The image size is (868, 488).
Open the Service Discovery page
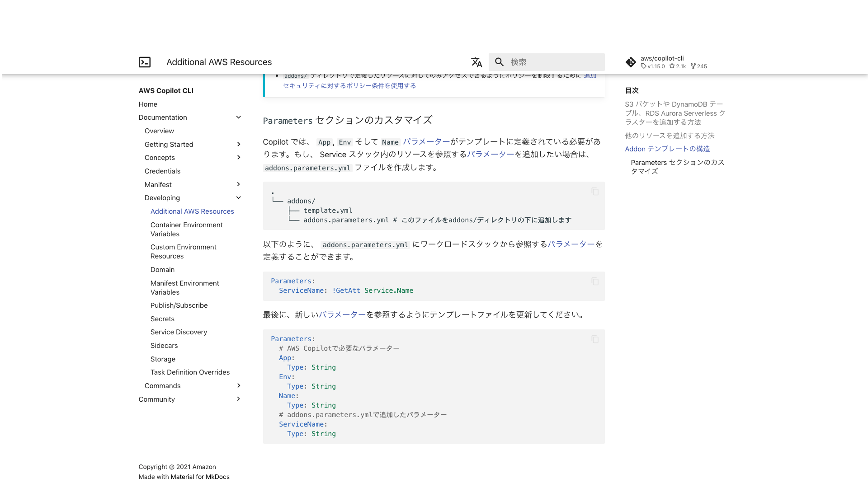[x=179, y=332]
